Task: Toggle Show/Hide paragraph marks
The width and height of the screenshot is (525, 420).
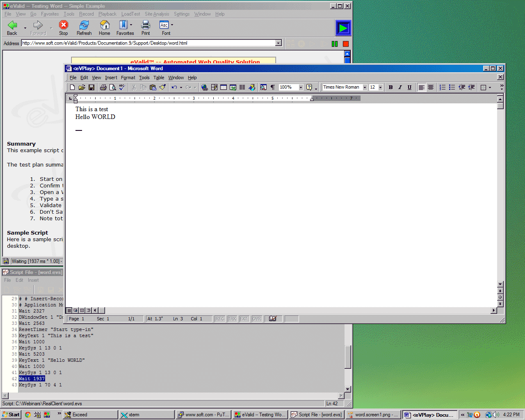Action: pyautogui.click(x=273, y=87)
